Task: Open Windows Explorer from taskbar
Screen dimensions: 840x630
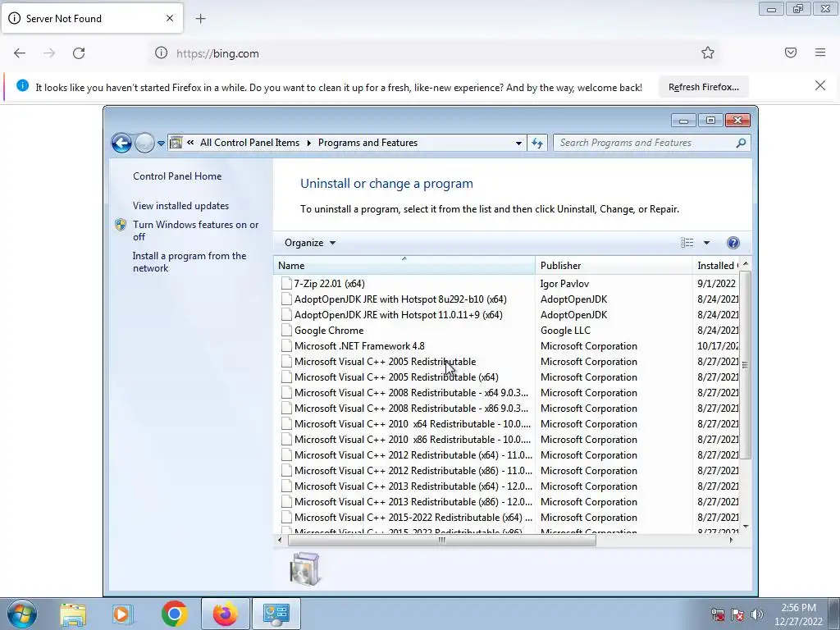Action: click(x=73, y=614)
